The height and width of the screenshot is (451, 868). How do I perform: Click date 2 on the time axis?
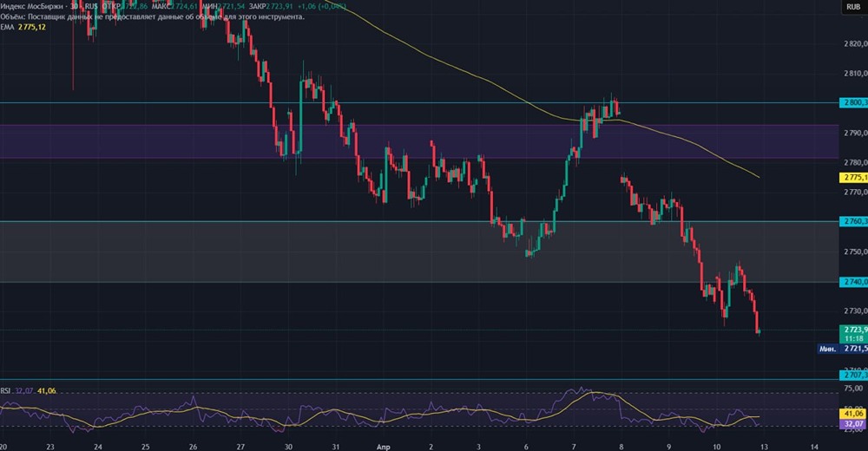pos(431,447)
